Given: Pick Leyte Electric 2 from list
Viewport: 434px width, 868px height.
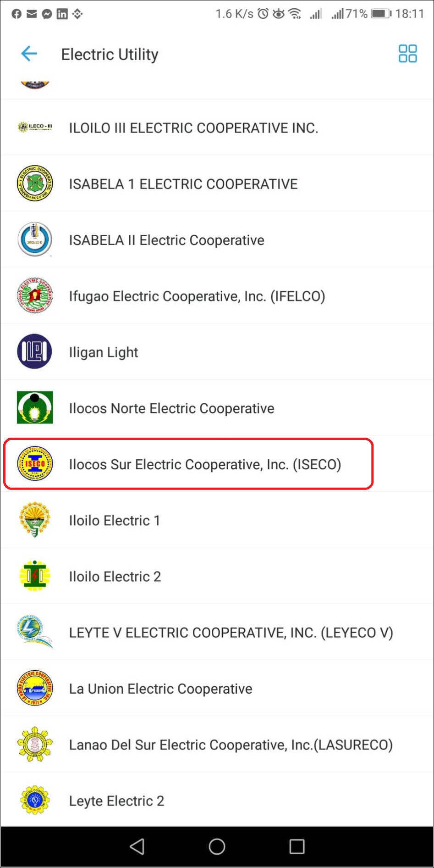Looking at the screenshot, I should coord(217,800).
